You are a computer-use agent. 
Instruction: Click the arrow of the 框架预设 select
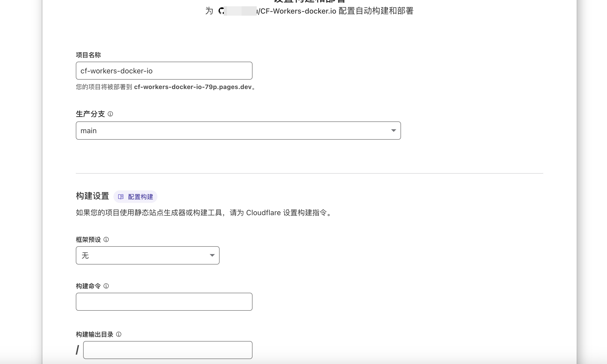click(x=212, y=255)
